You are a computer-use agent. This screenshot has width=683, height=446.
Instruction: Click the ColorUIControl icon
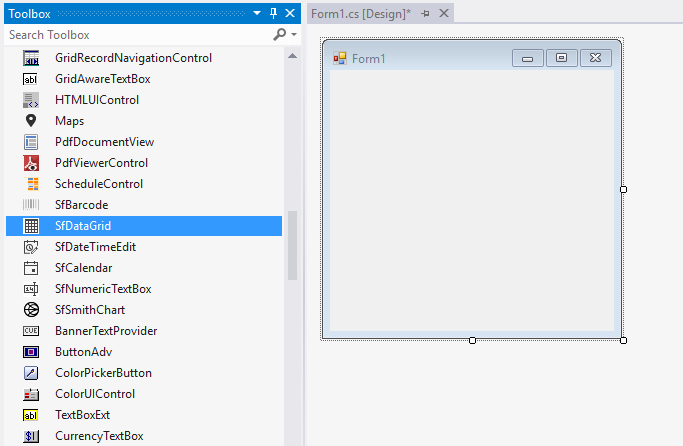pyautogui.click(x=31, y=394)
